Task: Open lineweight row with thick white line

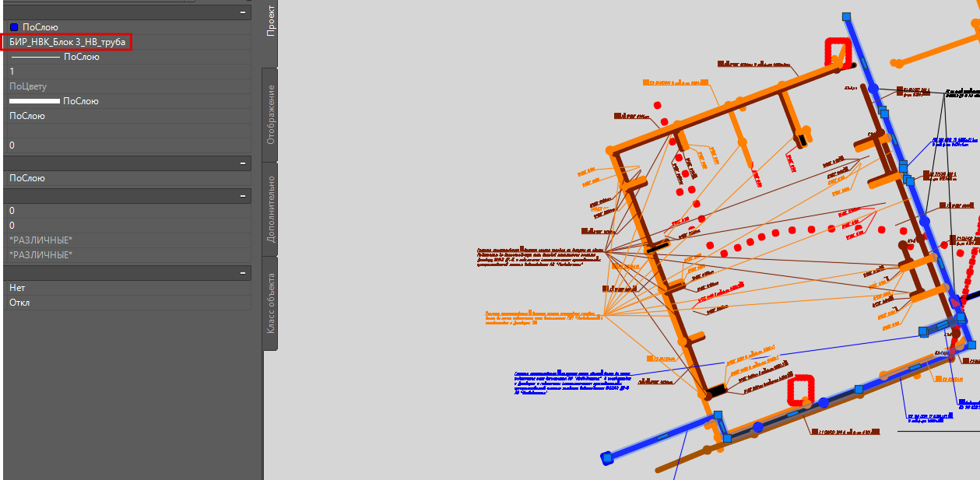Action: [127, 101]
